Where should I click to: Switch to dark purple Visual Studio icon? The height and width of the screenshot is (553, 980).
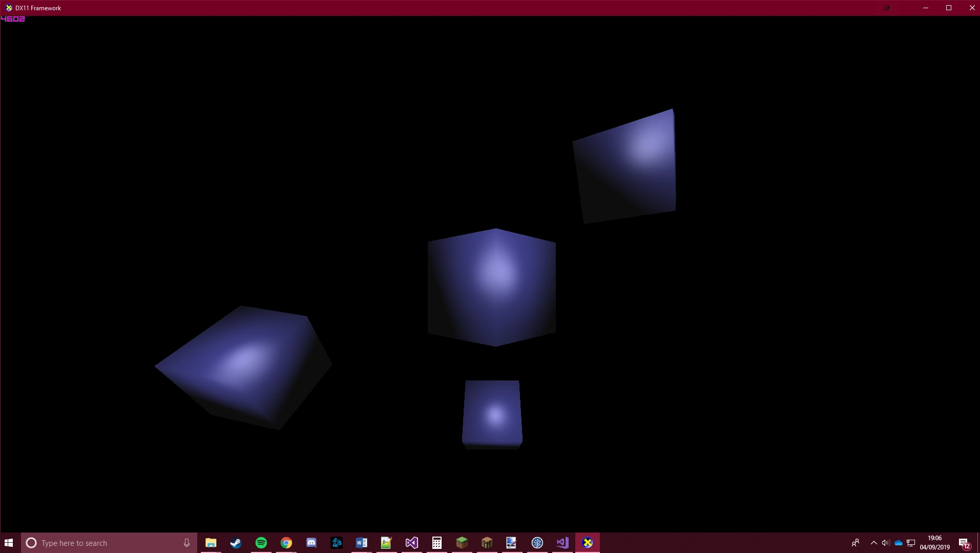click(411, 543)
